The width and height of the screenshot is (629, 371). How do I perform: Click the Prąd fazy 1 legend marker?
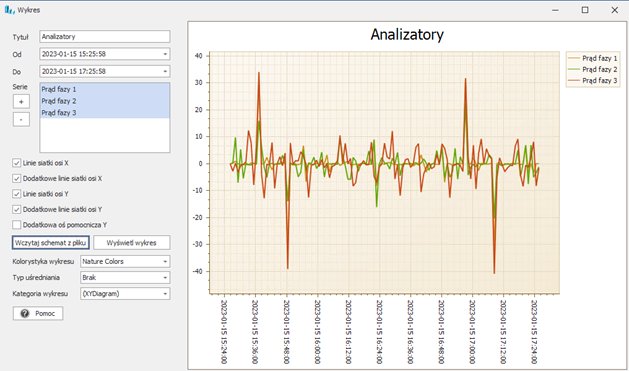574,58
